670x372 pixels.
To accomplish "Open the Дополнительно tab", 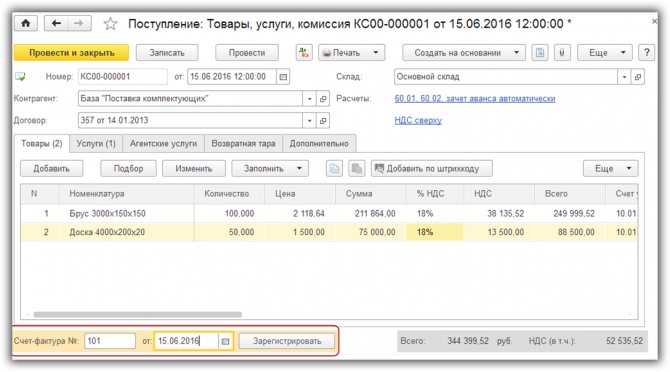I will [319, 144].
